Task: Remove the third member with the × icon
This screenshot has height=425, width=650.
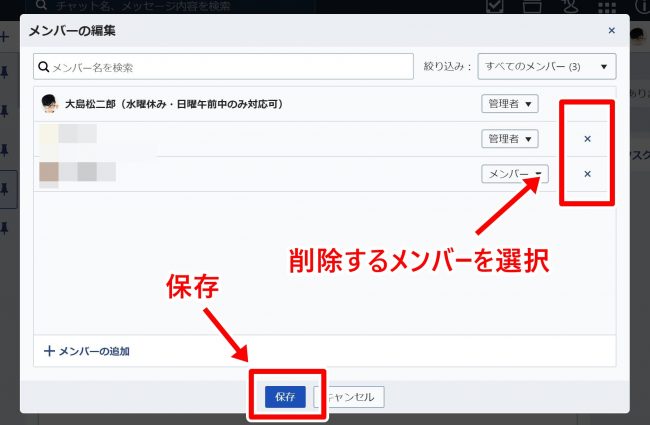Action: [587, 174]
